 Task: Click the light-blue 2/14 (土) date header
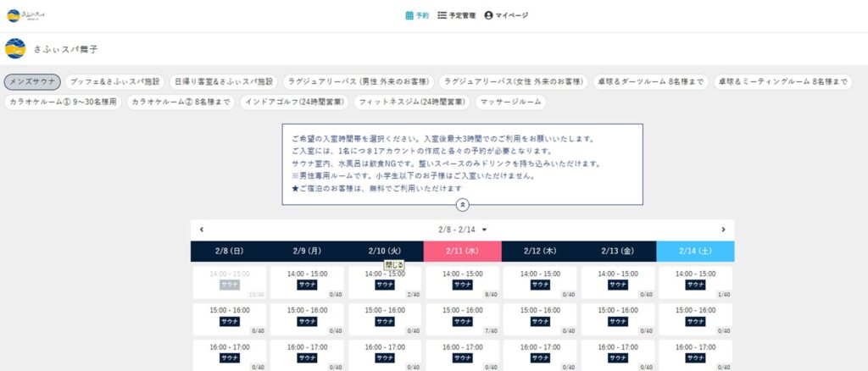tap(695, 251)
